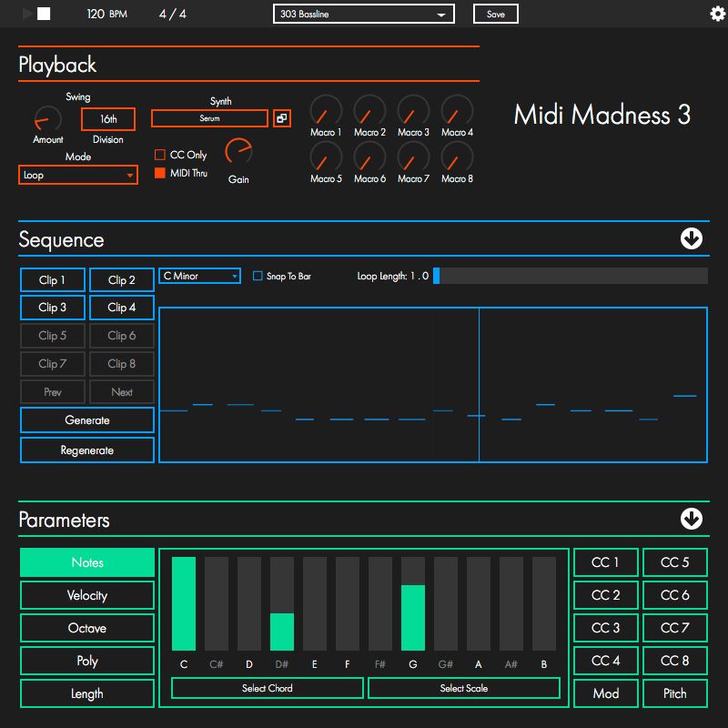Turn the Macro 1 knob
Image resolution: width=728 pixels, height=728 pixels.
pos(326,109)
